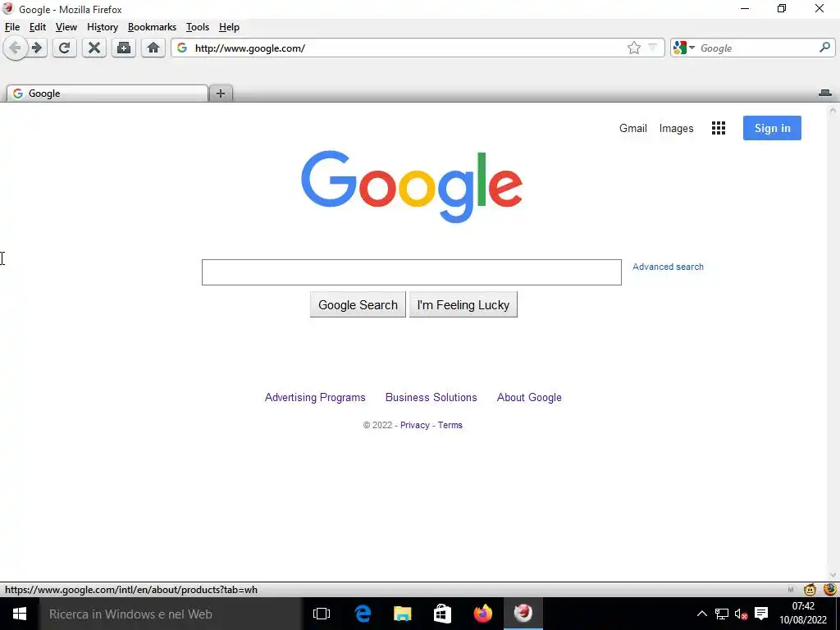Viewport: 840px width, 630px height.
Task: Open the Terms link in footer
Action: [x=450, y=425]
